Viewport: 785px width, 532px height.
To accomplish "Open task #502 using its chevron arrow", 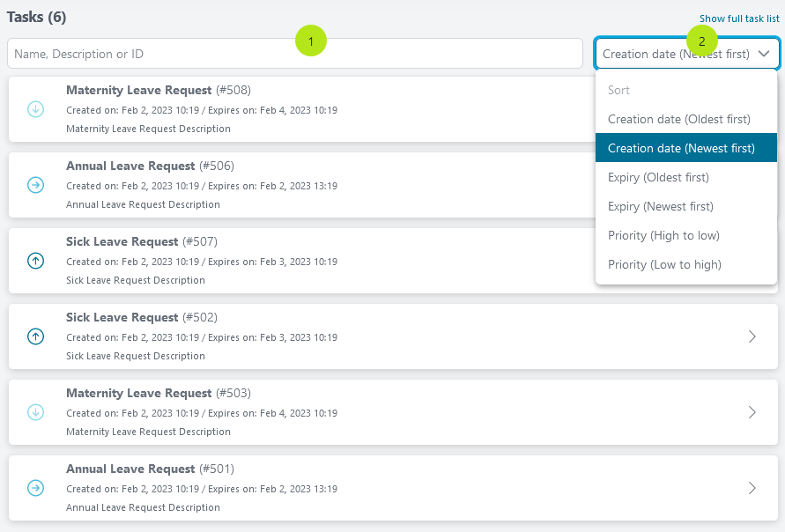I will click(x=752, y=336).
